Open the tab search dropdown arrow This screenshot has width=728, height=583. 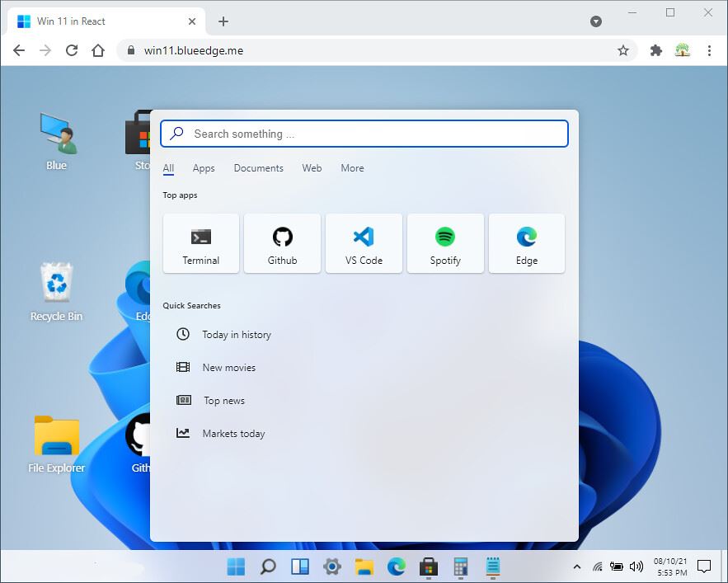(x=596, y=21)
